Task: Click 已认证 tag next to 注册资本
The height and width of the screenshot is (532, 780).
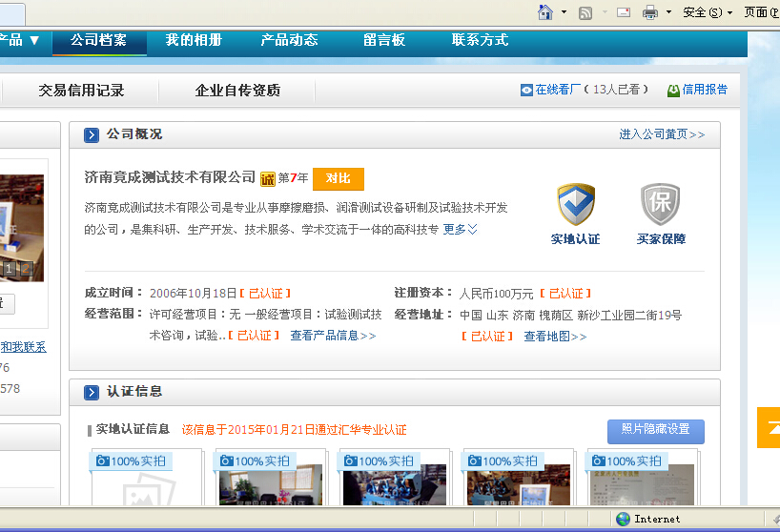Action: [x=565, y=294]
